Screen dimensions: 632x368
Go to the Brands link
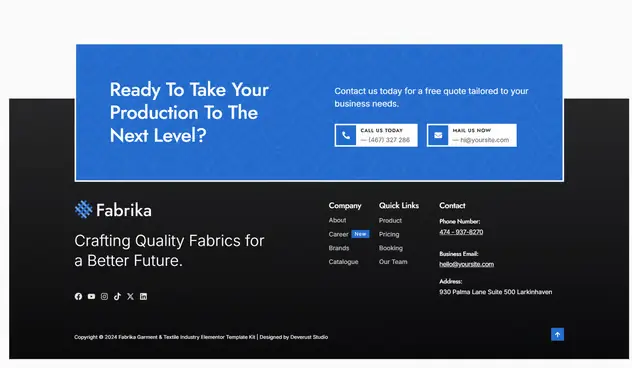[x=339, y=248]
